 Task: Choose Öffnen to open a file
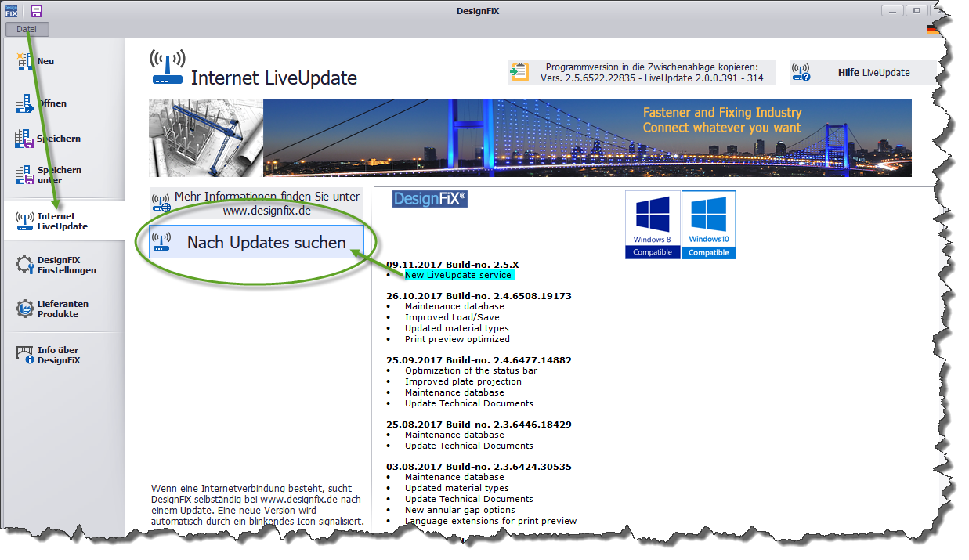pyautogui.click(x=63, y=103)
